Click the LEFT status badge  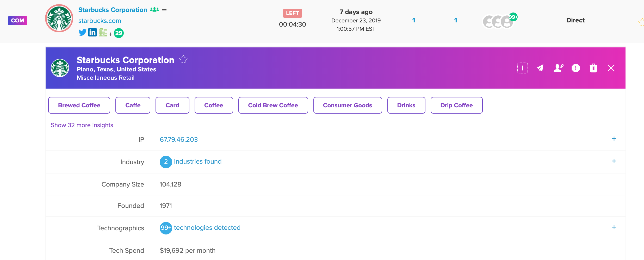292,13
